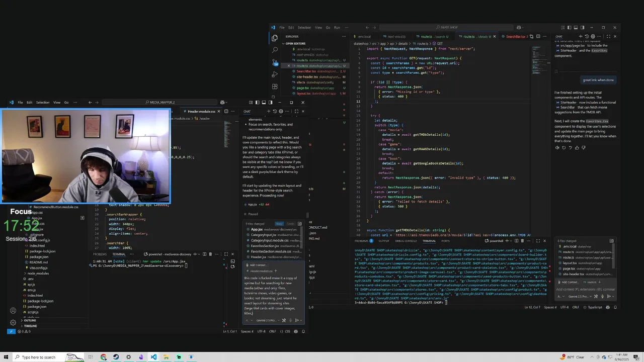Click Add Context button in MEDIA_MAPPER_2 chat

point(257,265)
